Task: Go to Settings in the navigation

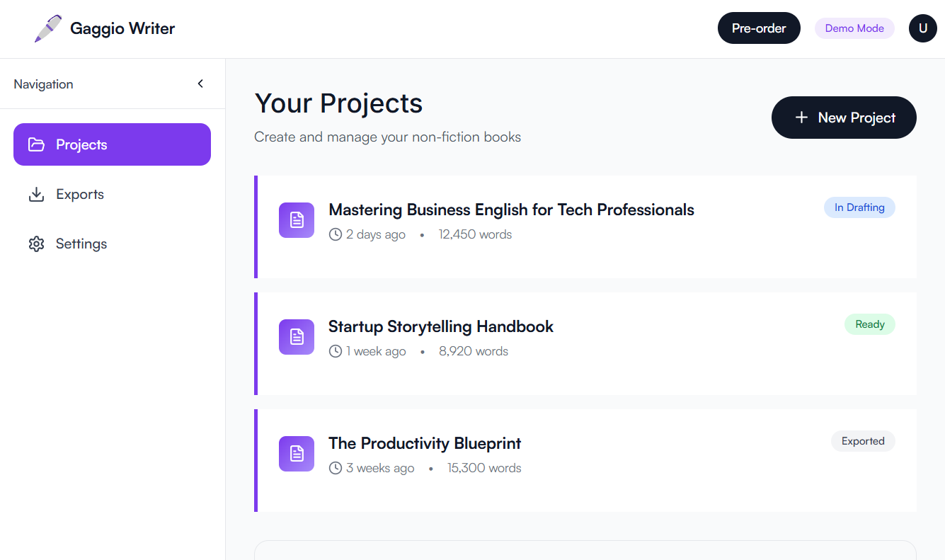Action: tap(81, 244)
